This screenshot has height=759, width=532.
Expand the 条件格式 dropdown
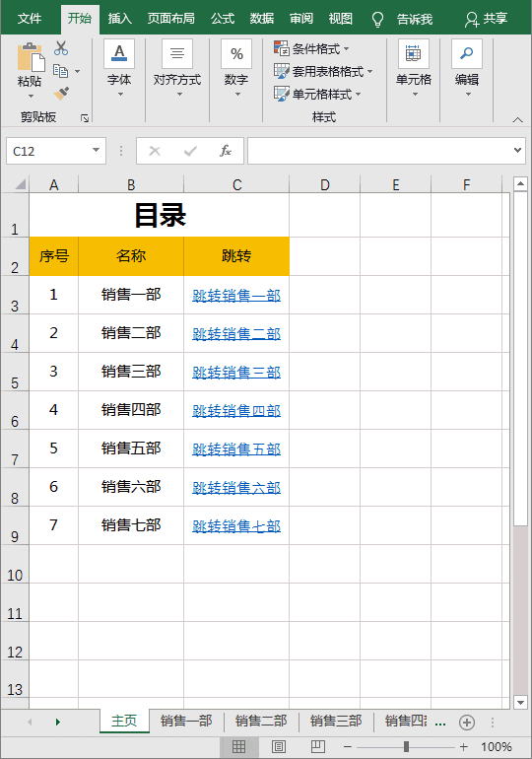347,49
